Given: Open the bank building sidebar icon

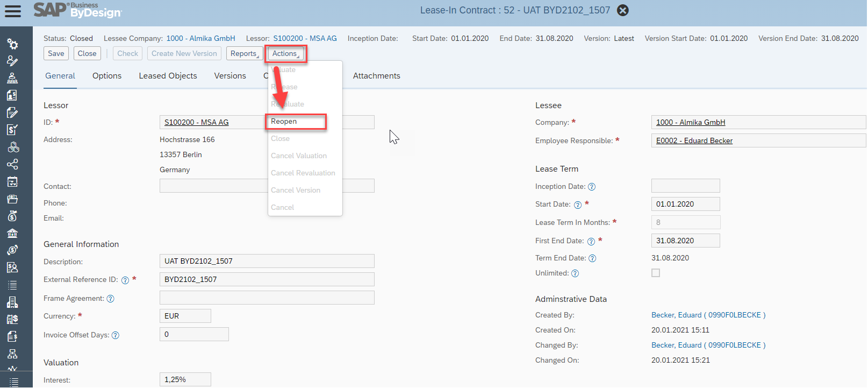Looking at the screenshot, I should pyautogui.click(x=12, y=233).
